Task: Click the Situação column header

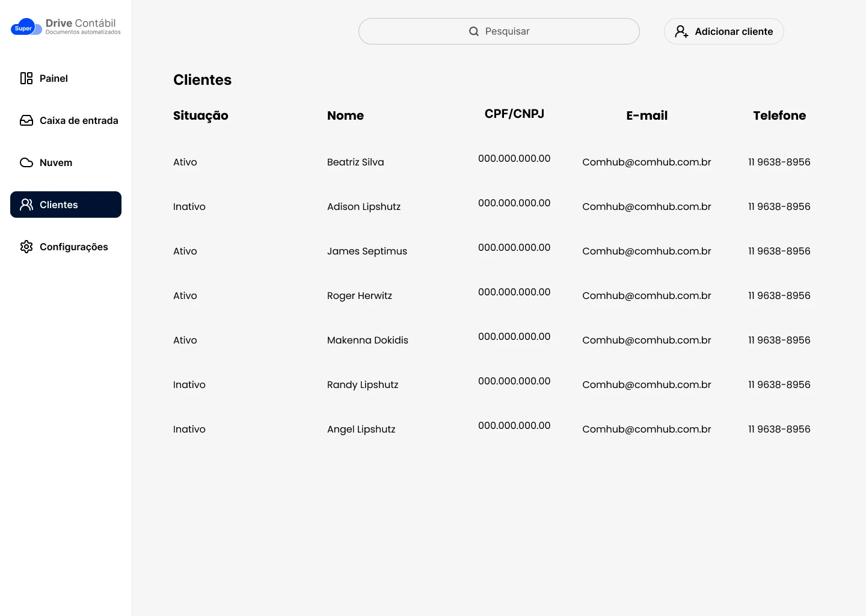Action: 201,115
